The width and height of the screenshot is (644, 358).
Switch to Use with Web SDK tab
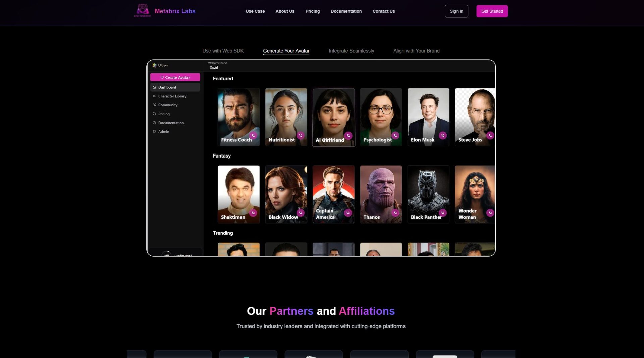(x=223, y=51)
